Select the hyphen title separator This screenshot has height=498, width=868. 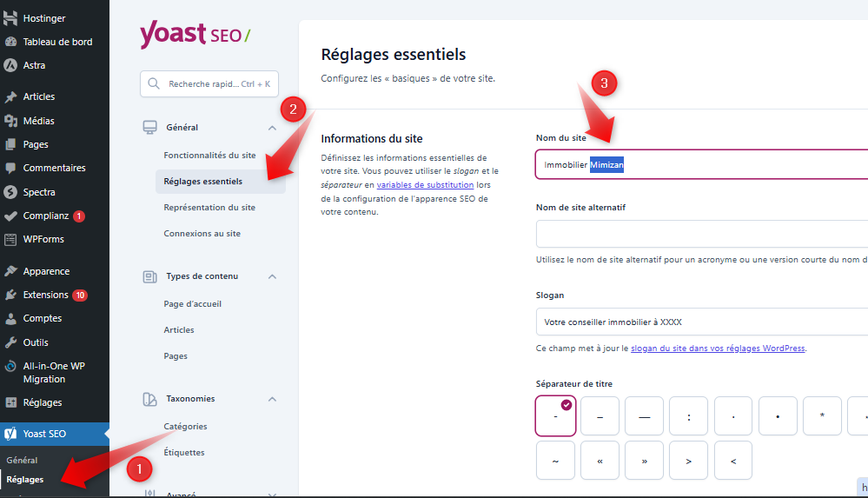pyautogui.click(x=556, y=416)
